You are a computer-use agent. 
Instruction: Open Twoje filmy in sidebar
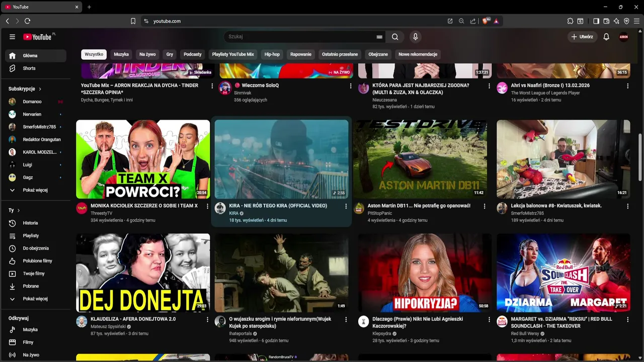[35, 274]
